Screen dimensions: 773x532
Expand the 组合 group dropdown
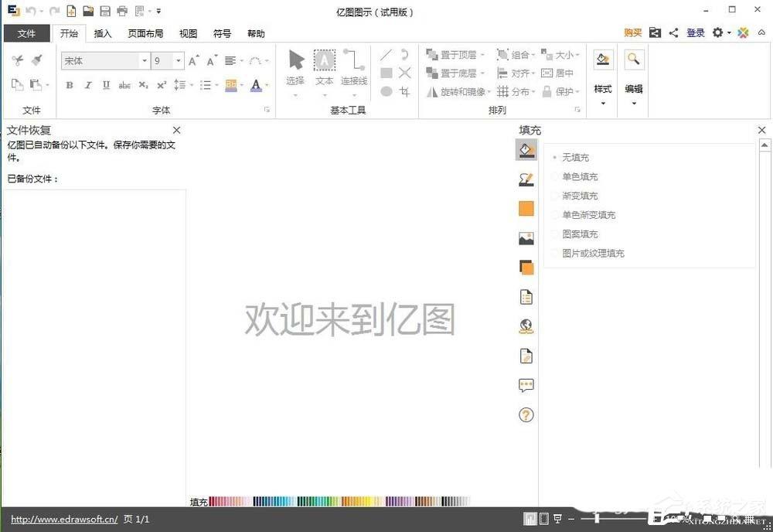pos(533,55)
